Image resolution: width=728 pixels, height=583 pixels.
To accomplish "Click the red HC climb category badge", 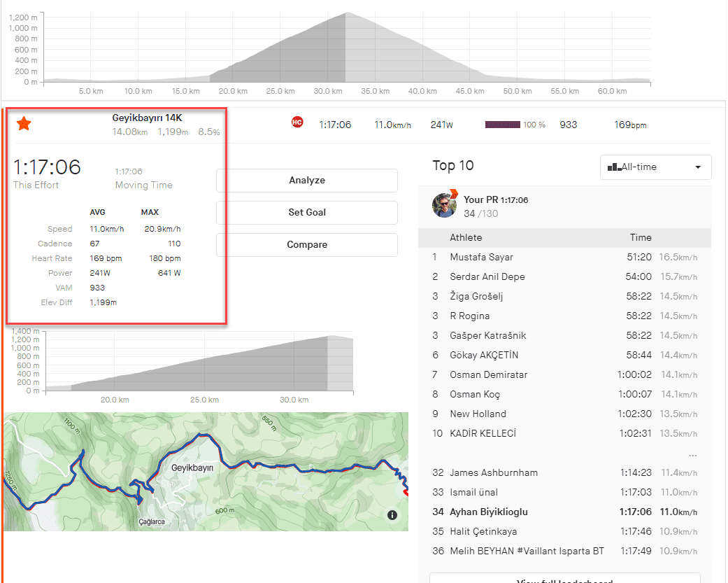I will coord(297,123).
